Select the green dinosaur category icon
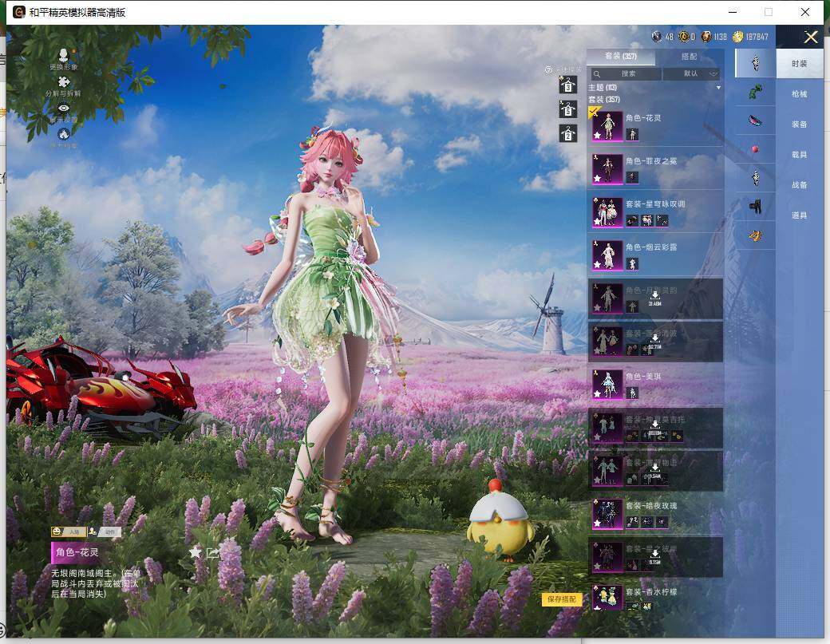The width and height of the screenshot is (830, 644). pyautogui.click(x=755, y=92)
